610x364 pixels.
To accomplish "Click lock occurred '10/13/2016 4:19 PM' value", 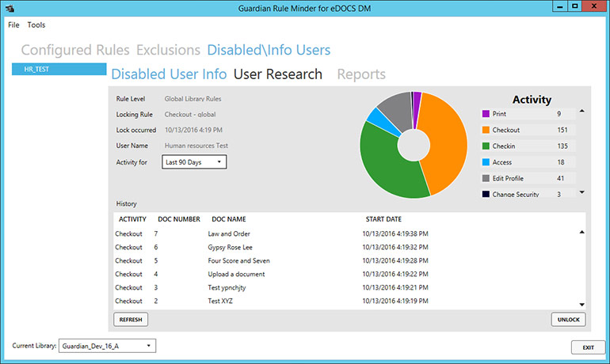I will tap(193, 130).
